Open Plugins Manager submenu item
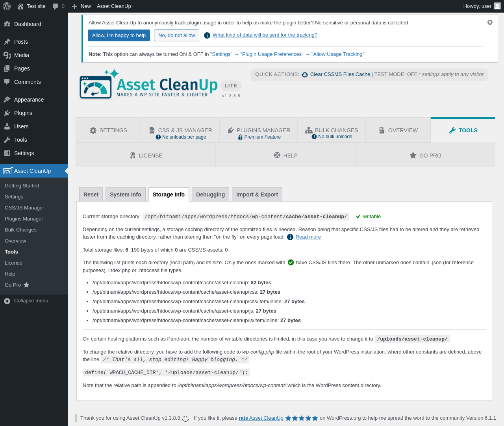The width and height of the screenshot is (504, 426). [x=34, y=219]
